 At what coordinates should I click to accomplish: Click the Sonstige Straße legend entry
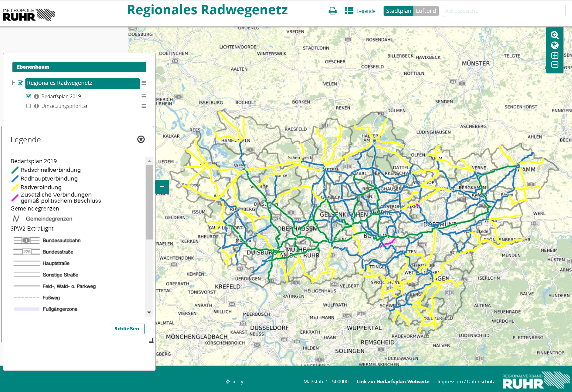coord(60,275)
